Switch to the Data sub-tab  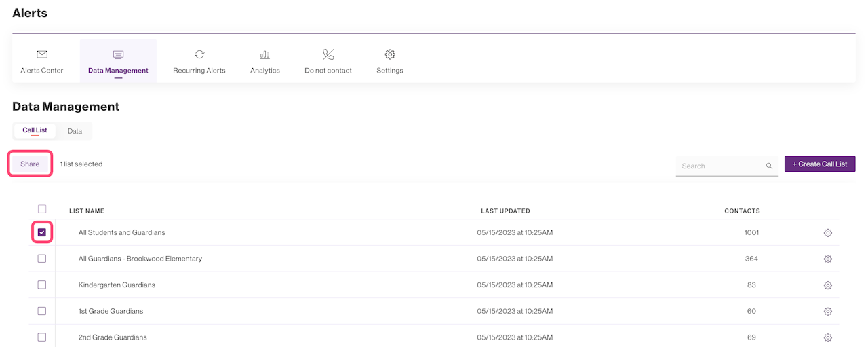click(75, 131)
